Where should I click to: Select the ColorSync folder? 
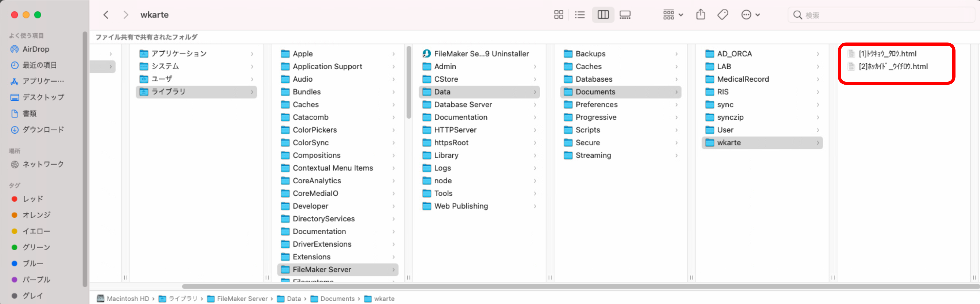pyautogui.click(x=338, y=142)
